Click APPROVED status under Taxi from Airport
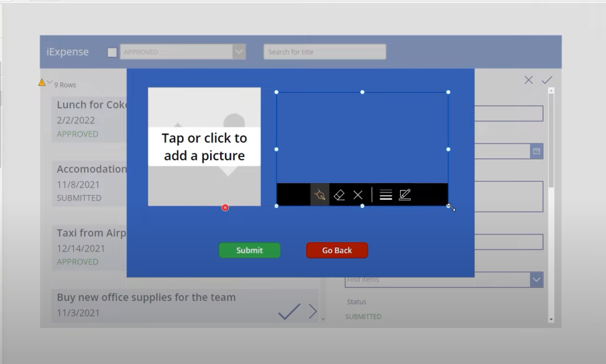Image resolution: width=606 pixels, height=364 pixels. (x=78, y=261)
